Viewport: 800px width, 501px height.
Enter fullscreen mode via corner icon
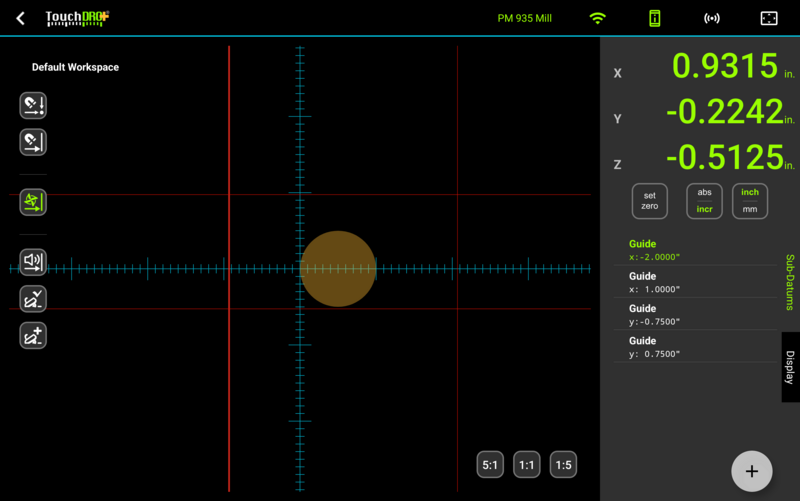pyautogui.click(x=769, y=18)
